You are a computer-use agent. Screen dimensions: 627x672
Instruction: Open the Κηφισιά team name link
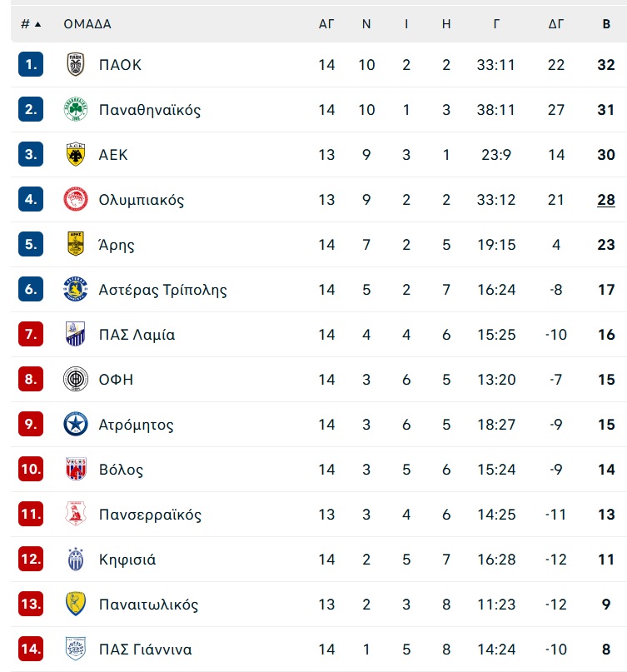tap(127, 560)
